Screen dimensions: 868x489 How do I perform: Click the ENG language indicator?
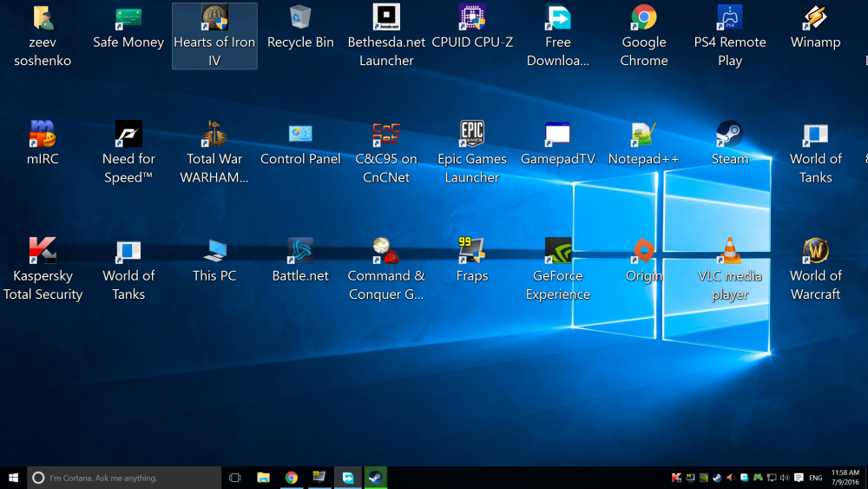pyautogui.click(x=815, y=478)
